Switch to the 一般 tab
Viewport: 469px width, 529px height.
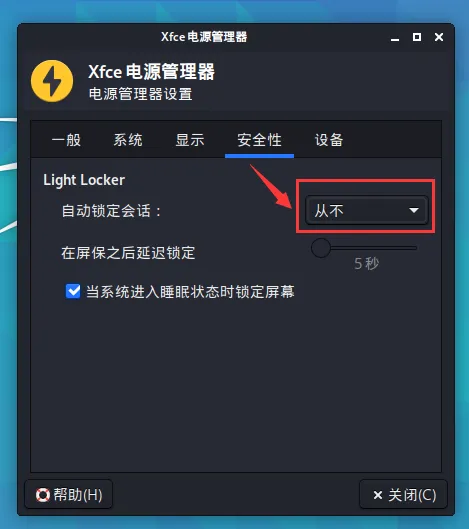point(66,140)
